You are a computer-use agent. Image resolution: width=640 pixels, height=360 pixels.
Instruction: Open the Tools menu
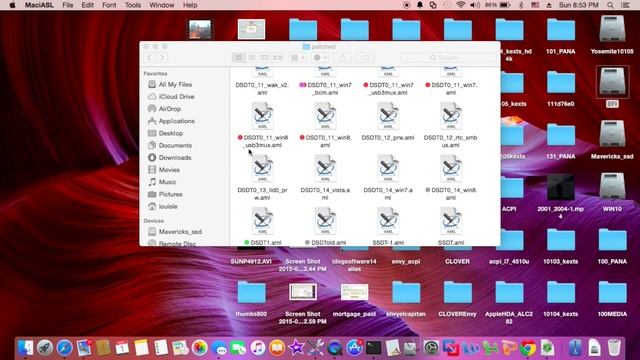tap(133, 5)
